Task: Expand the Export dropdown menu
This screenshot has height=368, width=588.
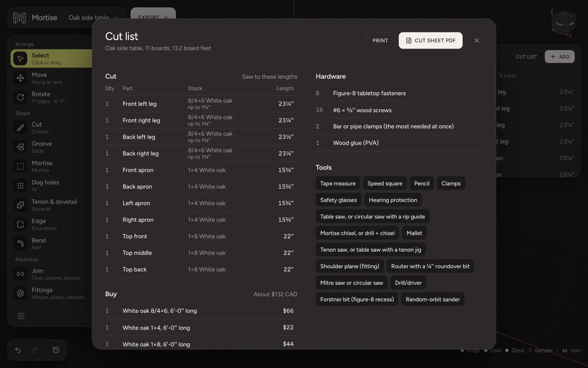Action: [x=153, y=17]
